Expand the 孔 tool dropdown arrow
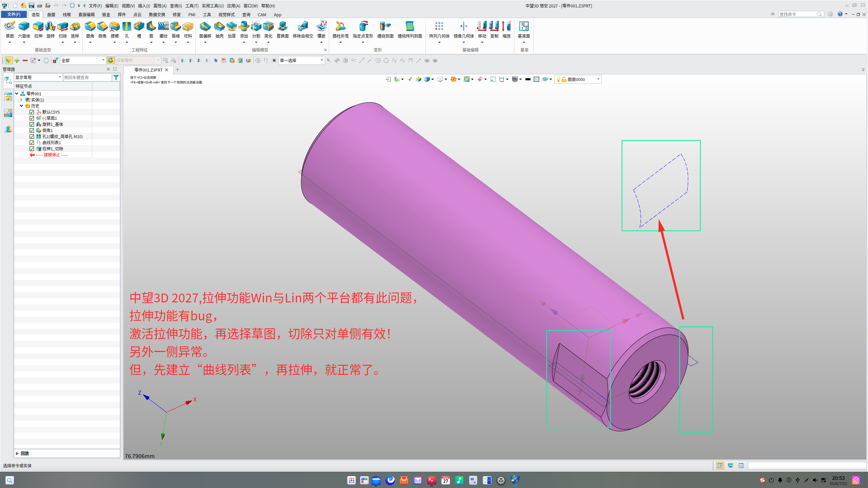 pos(127,42)
